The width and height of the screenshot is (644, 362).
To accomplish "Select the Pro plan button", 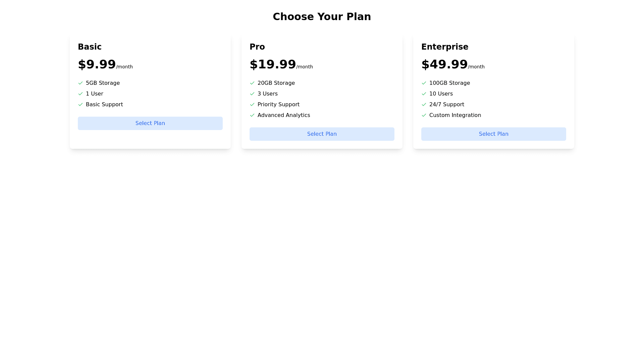I will 322,134.
